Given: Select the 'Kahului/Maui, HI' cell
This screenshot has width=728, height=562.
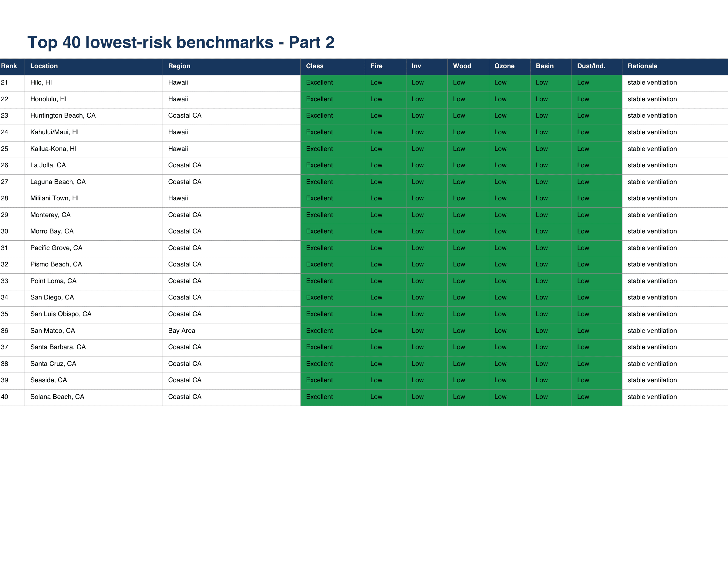Looking at the screenshot, I should click(94, 132).
